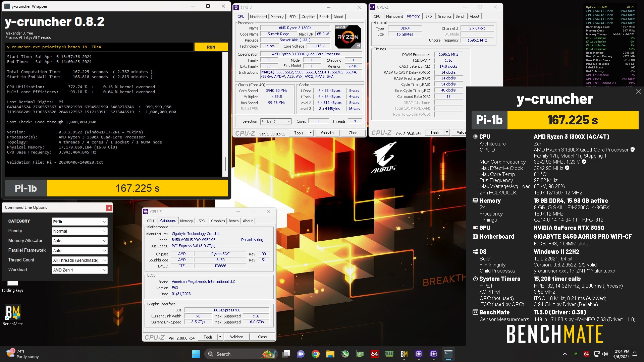This screenshot has width=644, height=362.
Task: Click the taskbar Search box
Action: click(241, 354)
